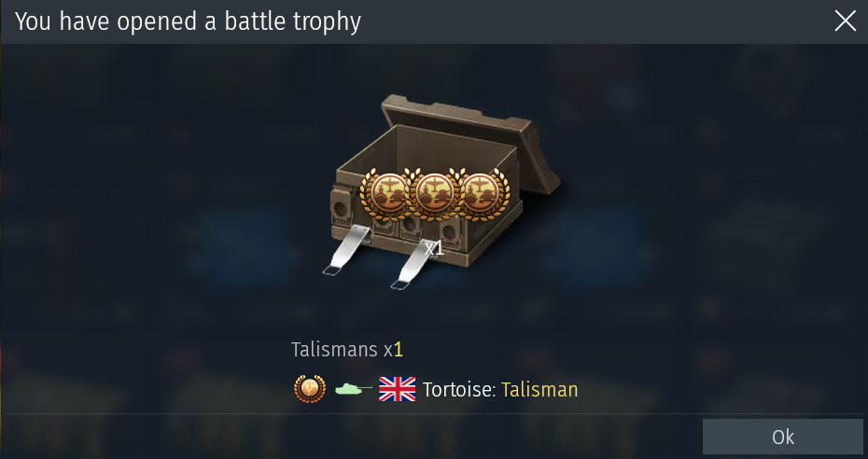Click the yellow Talisman reward text
The height and width of the screenshot is (459, 868).
pyautogui.click(x=539, y=389)
